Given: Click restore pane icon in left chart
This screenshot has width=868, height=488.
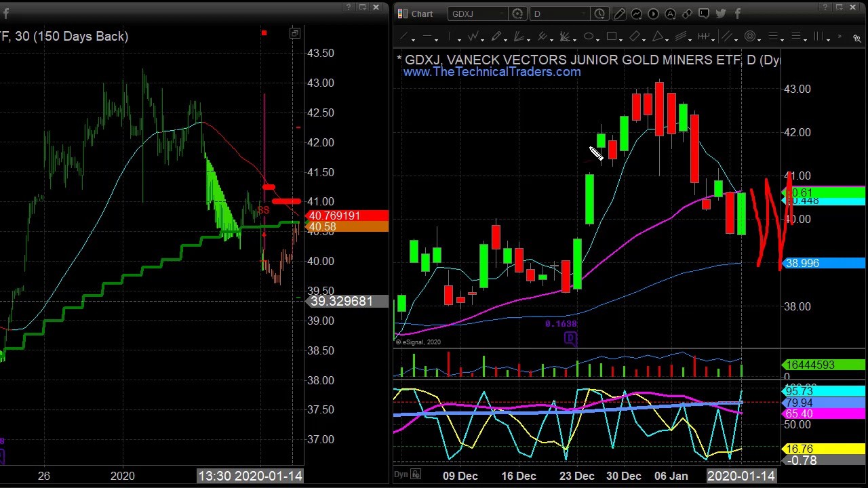Looking at the screenshot, I should click(x=295, y=33).
